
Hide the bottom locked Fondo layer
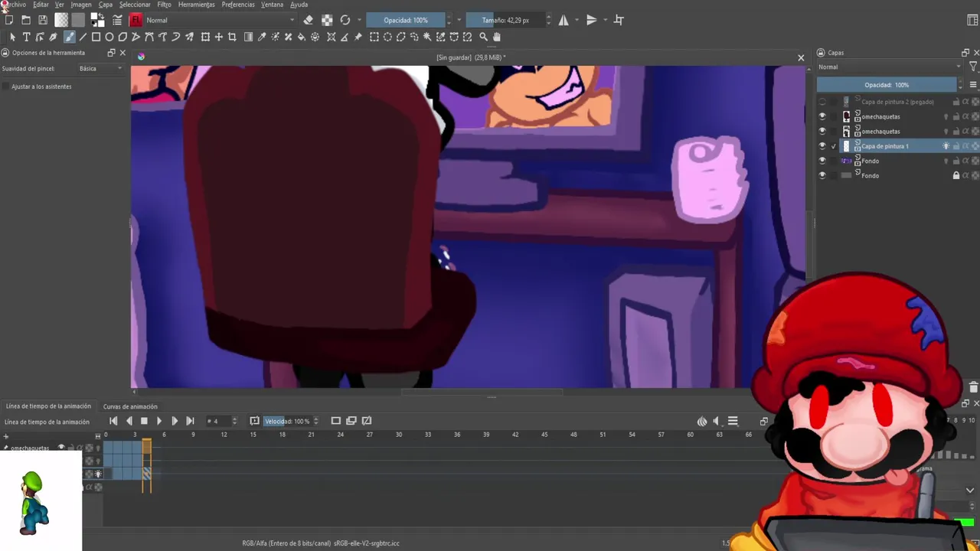click(822, 175)
